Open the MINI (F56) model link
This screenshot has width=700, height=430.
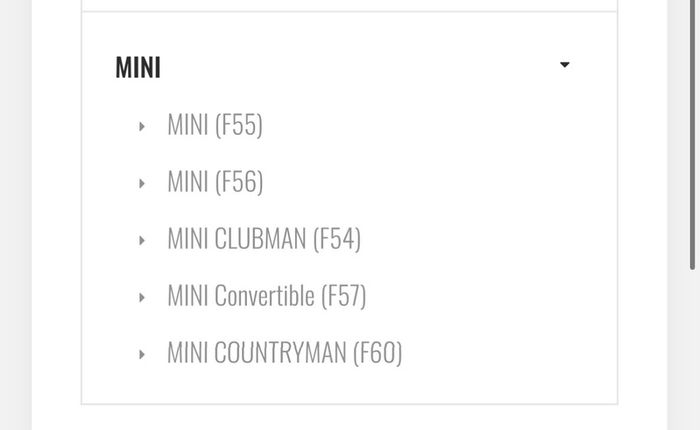(x=215, y=182)
